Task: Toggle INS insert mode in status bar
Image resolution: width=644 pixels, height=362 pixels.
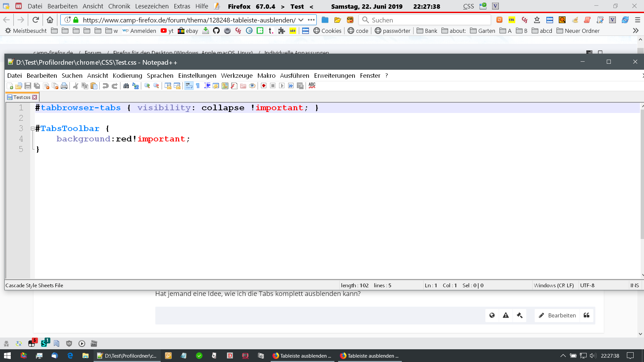Action: (x=634, y=285)
